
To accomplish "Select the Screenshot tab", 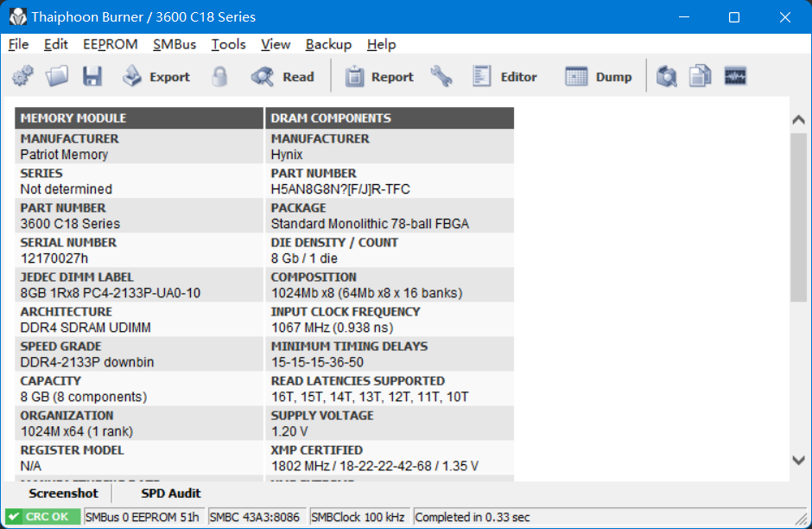I will pos(63,494).
